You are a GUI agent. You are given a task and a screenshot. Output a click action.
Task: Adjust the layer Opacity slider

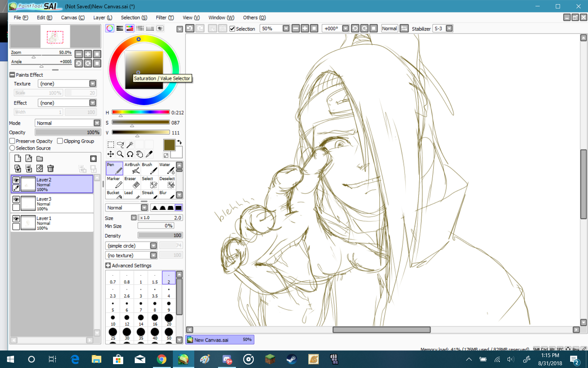click(68, 132)
